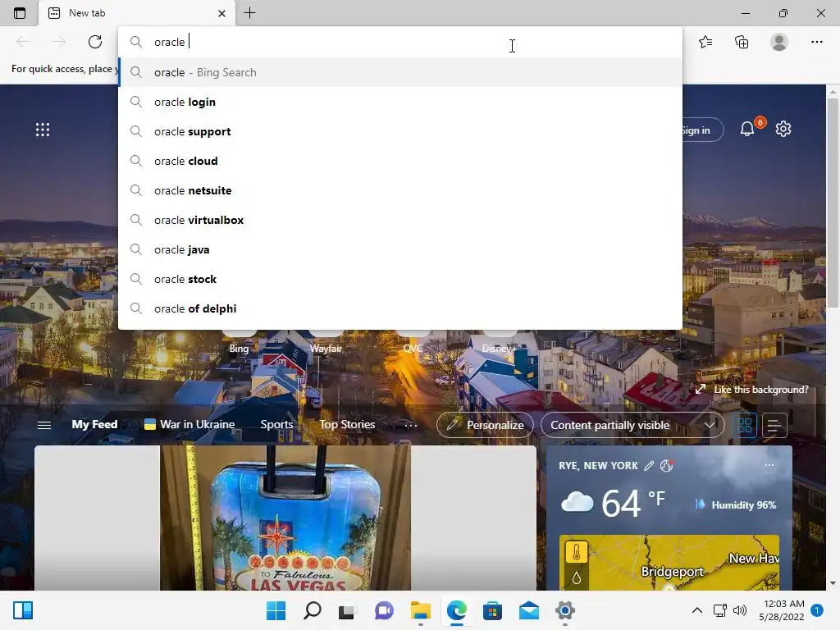
Task: Switch feed to list view layout
Action: pos(774,426)
